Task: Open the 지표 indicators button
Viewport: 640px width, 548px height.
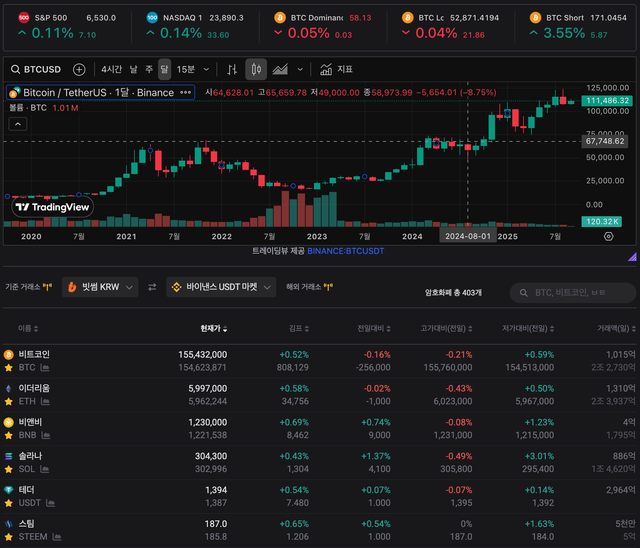Action: pyautogui.click(x=336, y=69)
